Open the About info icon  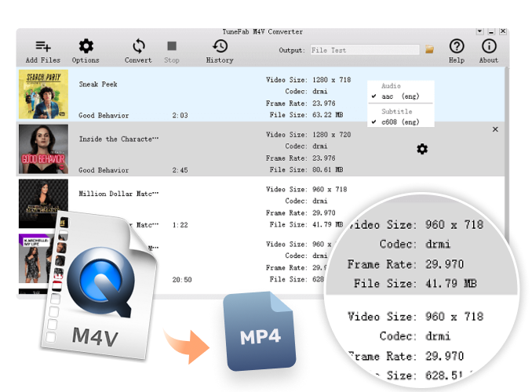[x=489, y=46]
